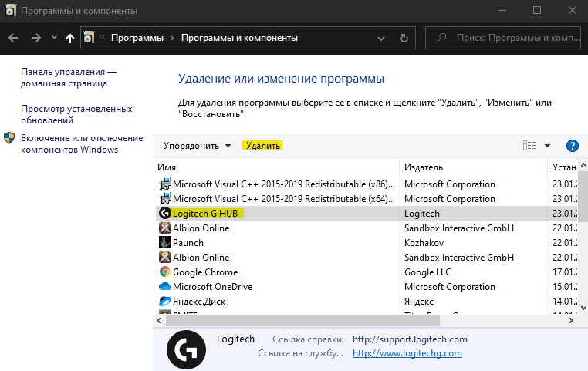Open recent locations dropdown arrow
This screenshot has height=371, width=588.
coord(54,38)
